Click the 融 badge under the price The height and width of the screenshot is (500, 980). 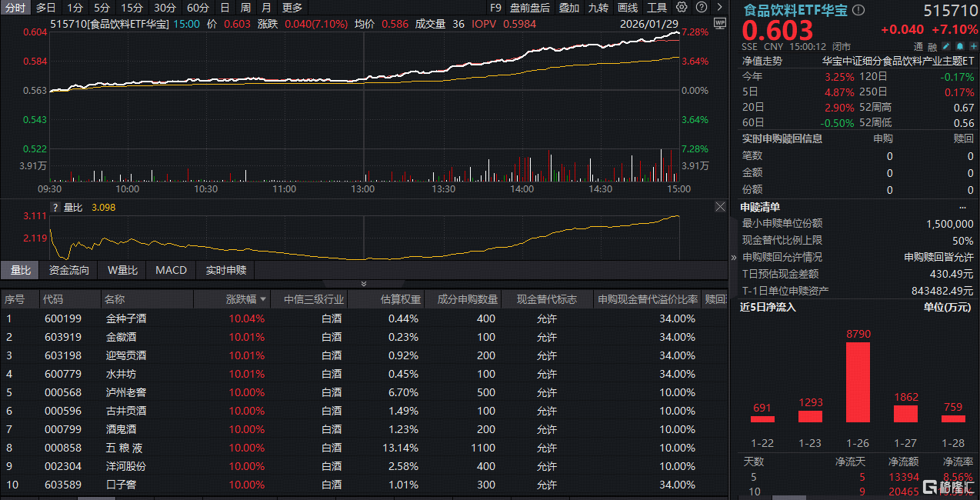tap(932, 46)
